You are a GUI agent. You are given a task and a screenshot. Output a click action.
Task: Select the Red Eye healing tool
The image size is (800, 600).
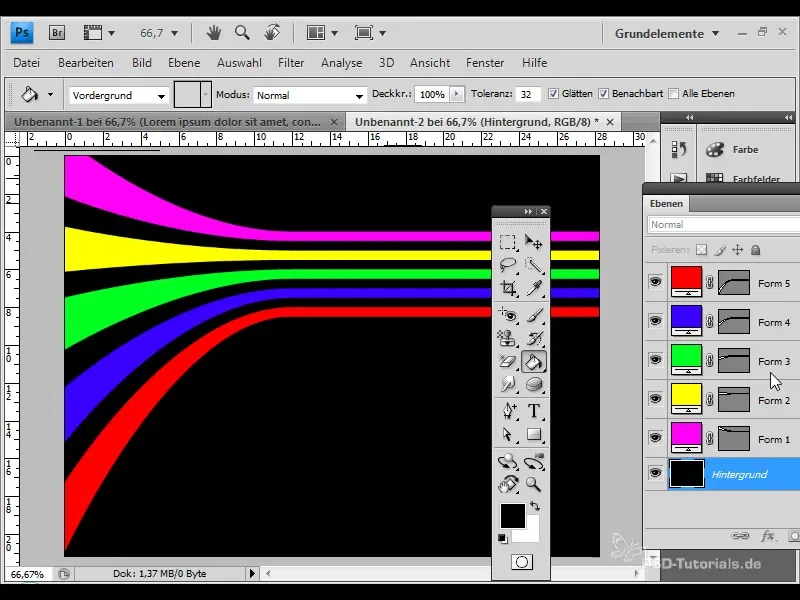pos(507,315)
